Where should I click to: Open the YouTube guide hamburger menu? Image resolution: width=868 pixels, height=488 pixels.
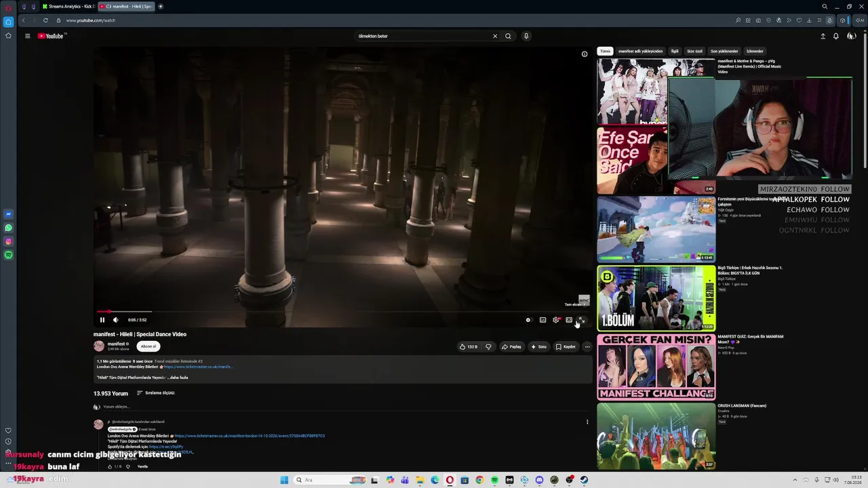coord(27,36)
